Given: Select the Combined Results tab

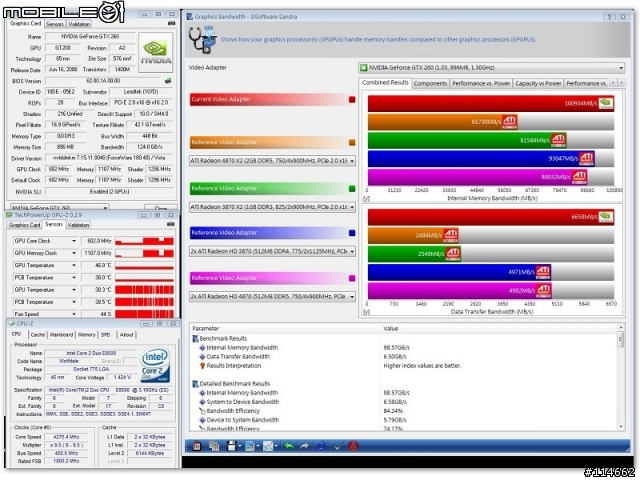Looking at the screenshot, I should [x=385, y=82].
